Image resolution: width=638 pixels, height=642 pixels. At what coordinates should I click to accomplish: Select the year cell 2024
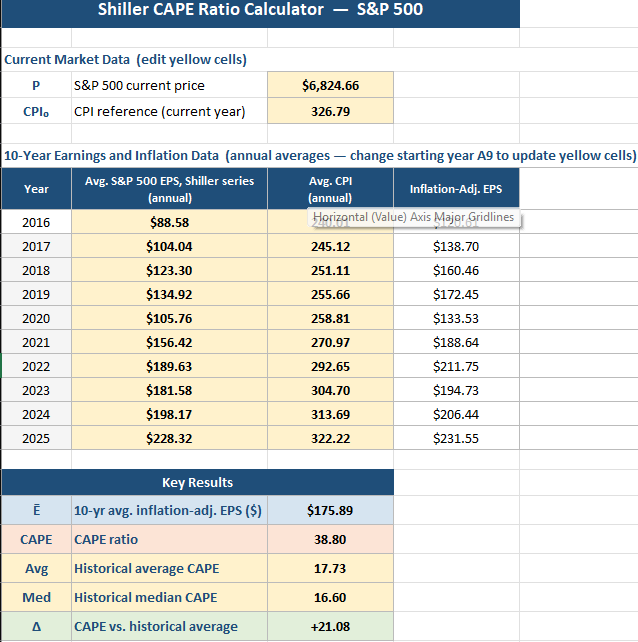click(x=36, y=414)
